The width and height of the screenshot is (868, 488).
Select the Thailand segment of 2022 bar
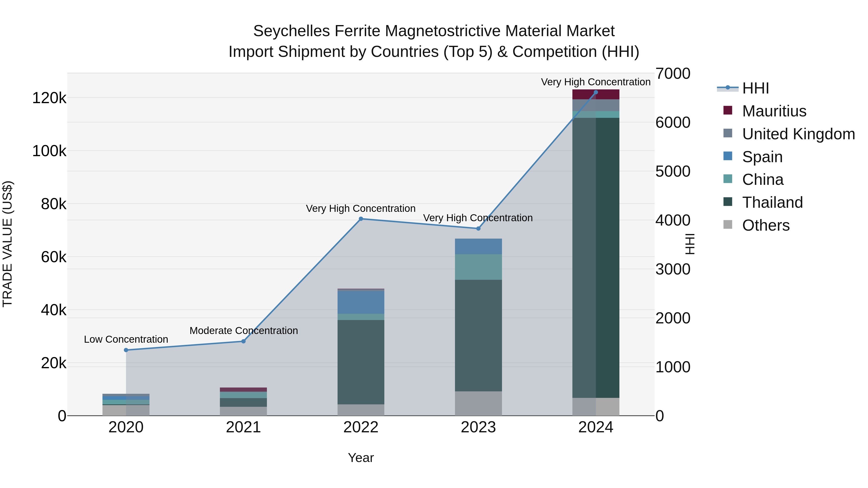click(x=361, y=362)
